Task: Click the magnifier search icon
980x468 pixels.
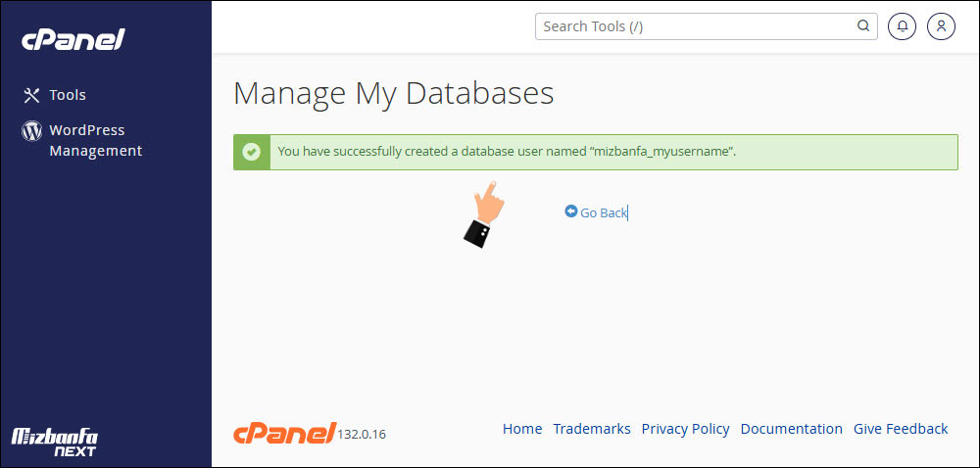Action: pyautogui.click(x=863, y=26)
